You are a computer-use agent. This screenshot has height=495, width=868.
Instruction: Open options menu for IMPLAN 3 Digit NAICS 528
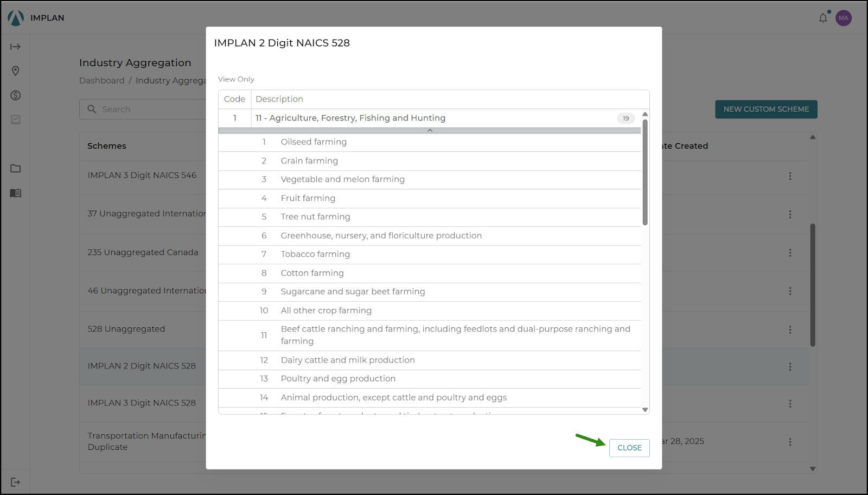pos(790,404)
